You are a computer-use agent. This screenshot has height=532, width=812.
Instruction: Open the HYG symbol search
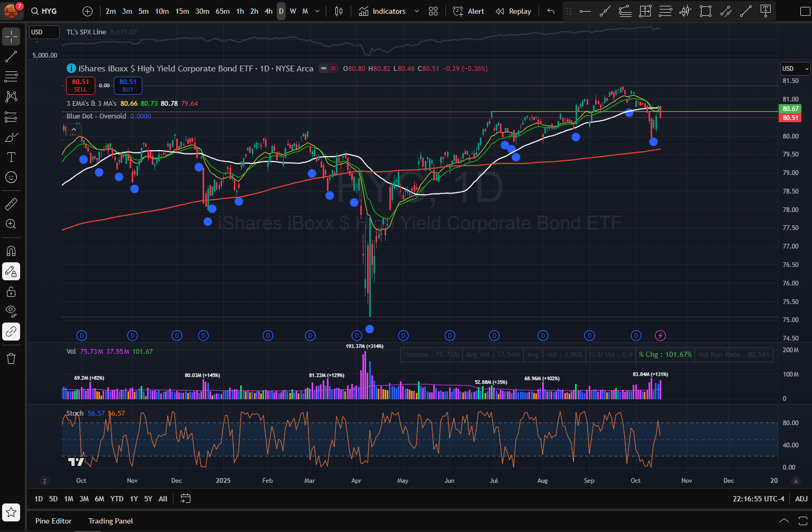click(x=44, y=11)
